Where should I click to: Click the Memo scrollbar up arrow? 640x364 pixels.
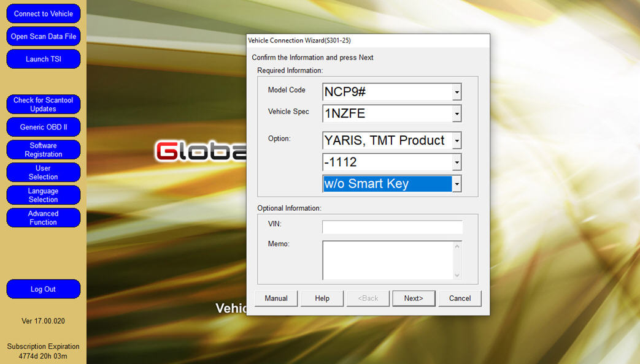pyautogui.click(x=457, y=246)
